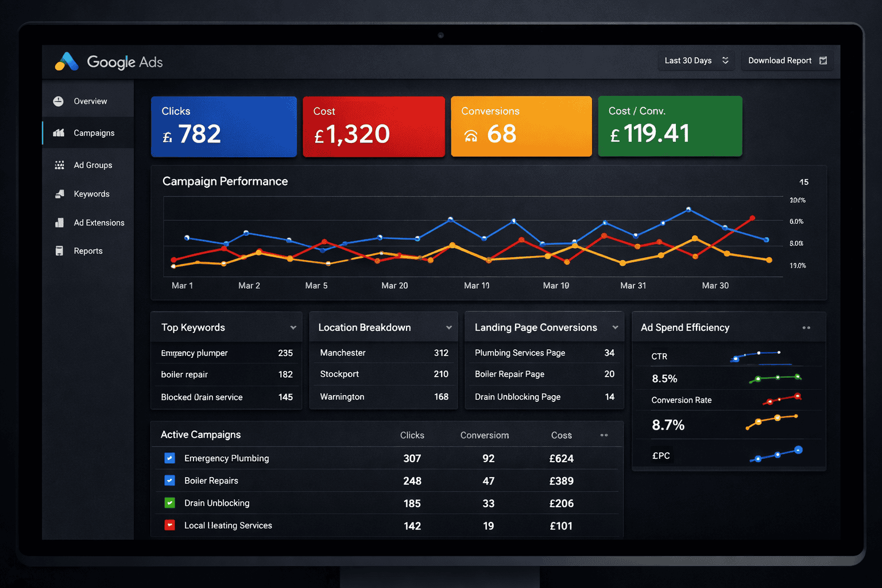Image resolution: width=882 pixels, height=588 pixels.
Task: Click the headset icon on the Conversions card
Action: [471, 137]
